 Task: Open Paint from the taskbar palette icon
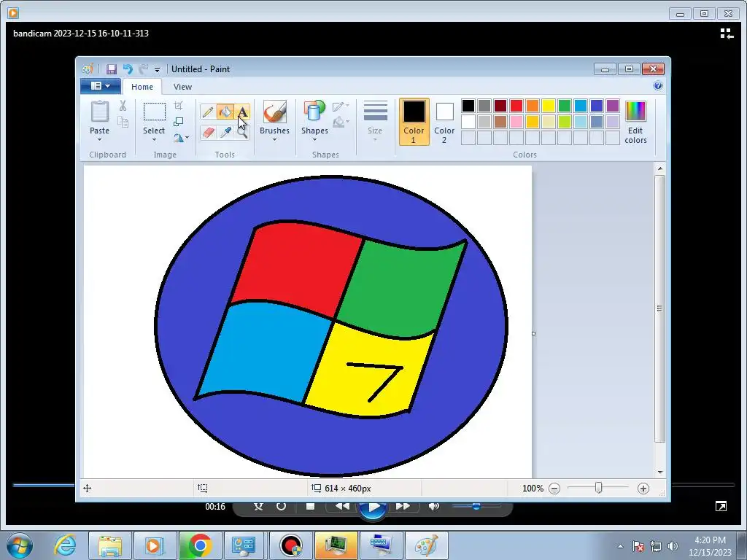[x=426, y=545]
